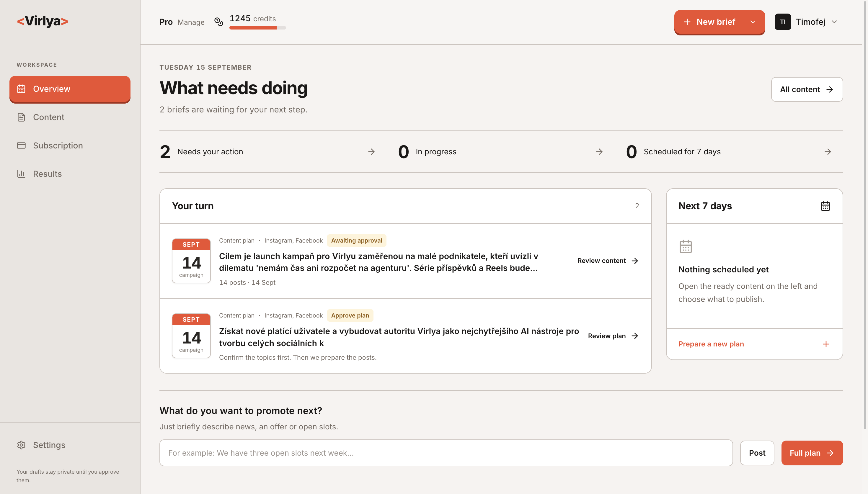Open Results in the sidebar
The height and width of the screenshot is (494, 868).
[x=70, y=174]
